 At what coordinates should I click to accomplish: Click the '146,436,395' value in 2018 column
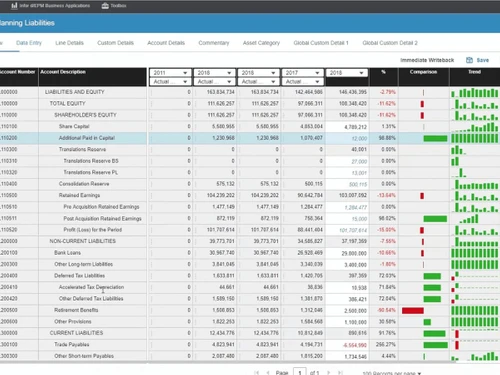[x=353, y=92]
